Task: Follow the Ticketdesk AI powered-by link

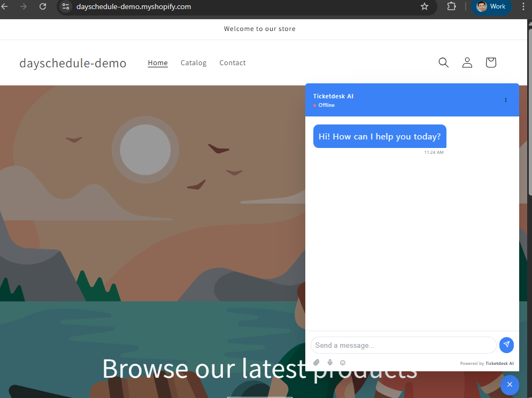Action: [x=499, y=363]
